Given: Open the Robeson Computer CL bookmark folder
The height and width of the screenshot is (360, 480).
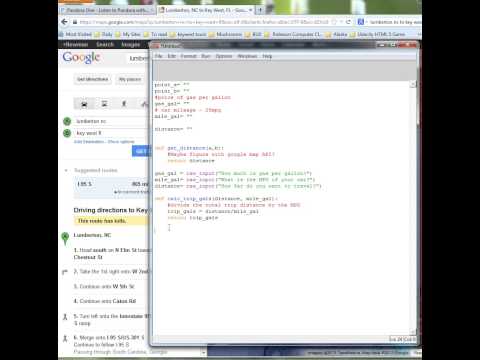Looking at the screenshot, I should click(x=293, y=34).
